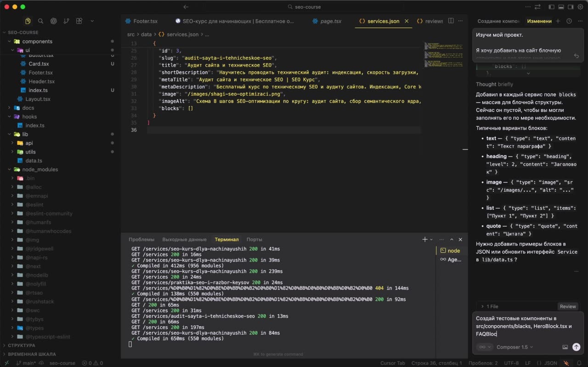Open the settings gear icon
This screenshot has width=588, height=367.
tap(580, 7)
